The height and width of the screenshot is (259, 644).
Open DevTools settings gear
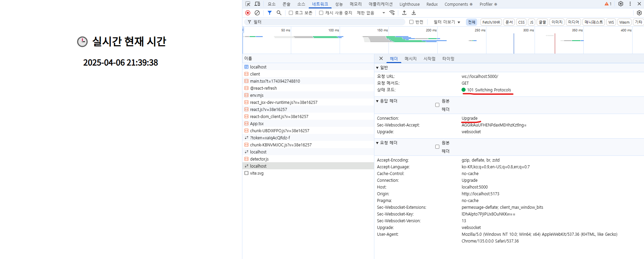[x=621, y=4]
